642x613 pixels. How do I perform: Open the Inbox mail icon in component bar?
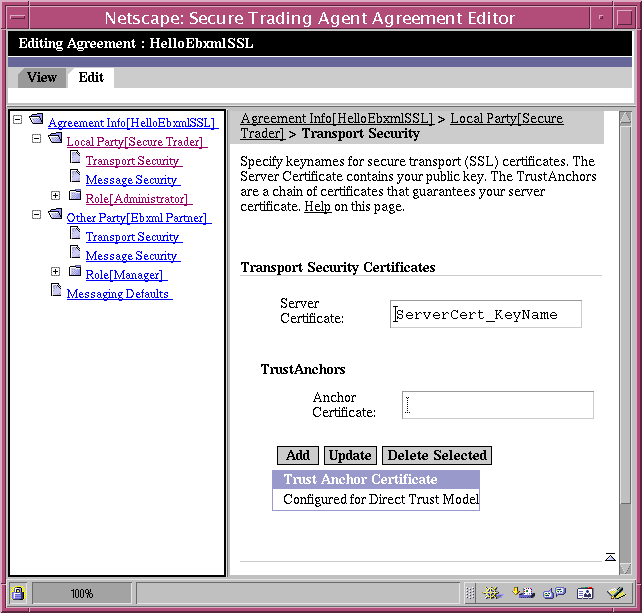tap(523, 593)
